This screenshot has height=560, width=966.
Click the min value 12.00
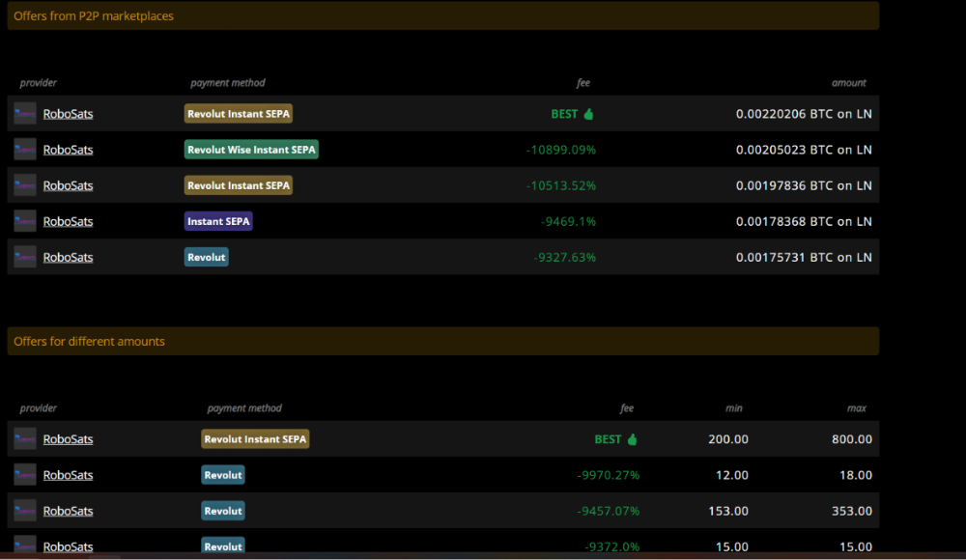coord(732,475)
